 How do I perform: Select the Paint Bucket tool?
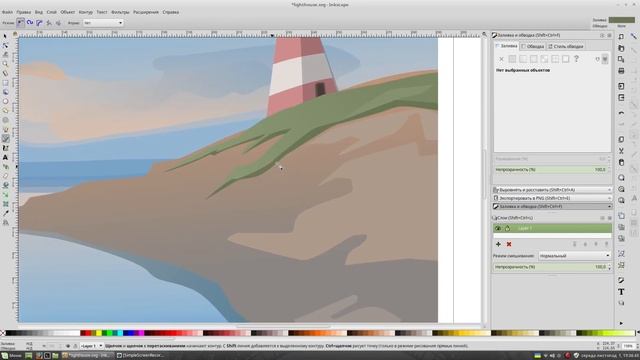point(5,185)
